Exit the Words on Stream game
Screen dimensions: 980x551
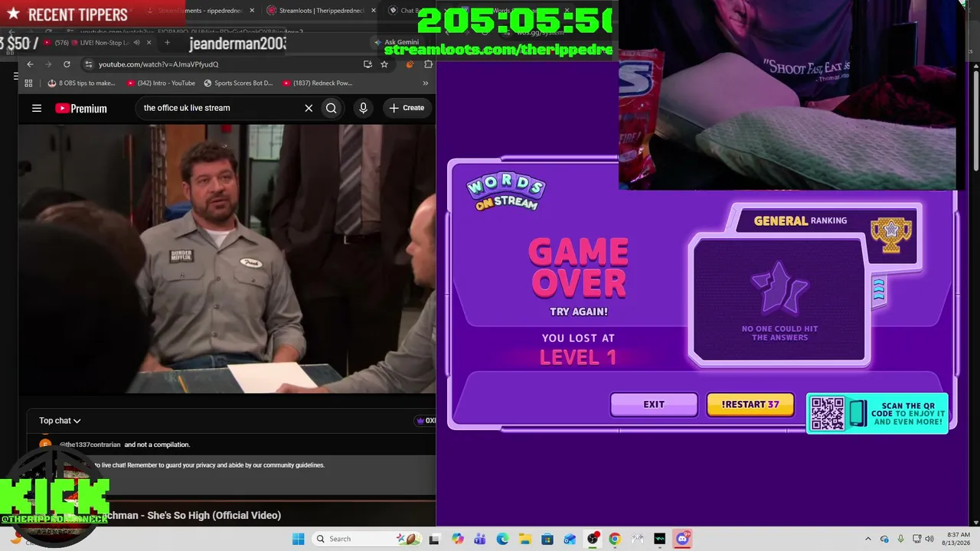(654, 405)
